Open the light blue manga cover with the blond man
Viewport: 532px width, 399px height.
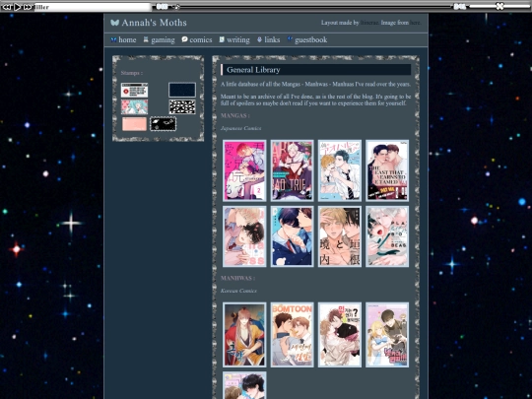click(x=340, y=170)
